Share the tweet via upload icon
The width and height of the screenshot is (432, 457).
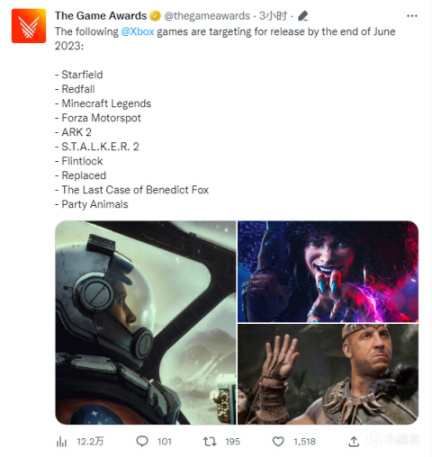(353, 442)
